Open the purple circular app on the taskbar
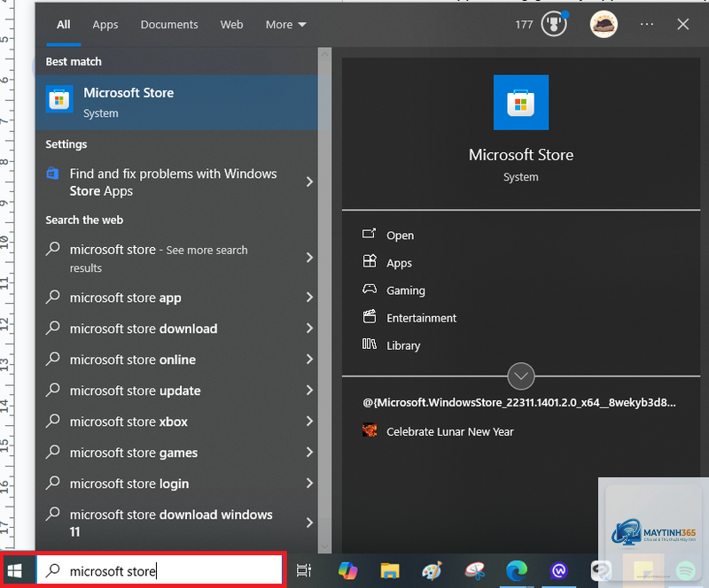The image size is (709, 588). pos(559,571)
